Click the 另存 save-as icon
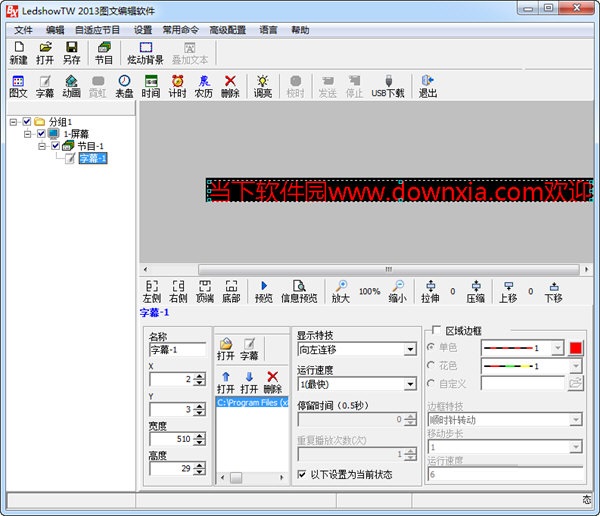The image size is (600, 516). point(72,53)
